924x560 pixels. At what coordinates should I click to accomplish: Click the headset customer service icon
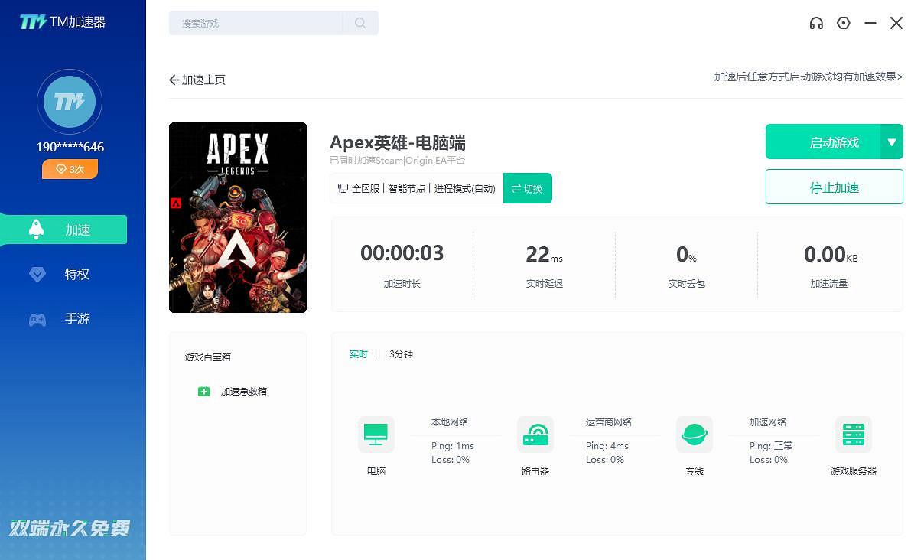[816, 23]
